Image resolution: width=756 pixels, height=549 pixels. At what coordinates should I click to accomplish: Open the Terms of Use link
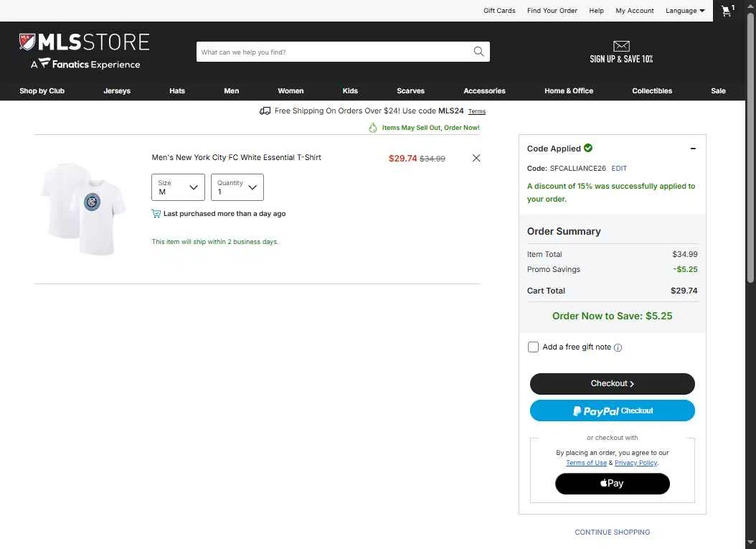point(586,463)
